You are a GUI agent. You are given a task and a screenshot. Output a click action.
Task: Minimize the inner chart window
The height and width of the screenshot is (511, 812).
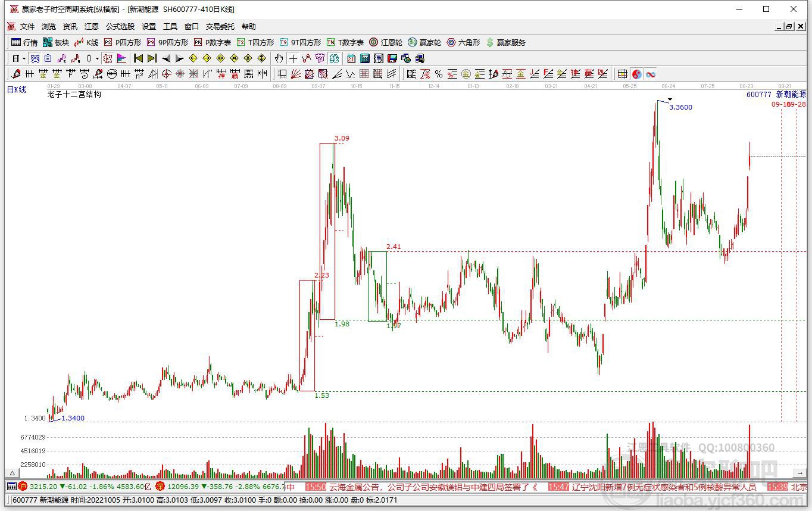coord(779,26)
